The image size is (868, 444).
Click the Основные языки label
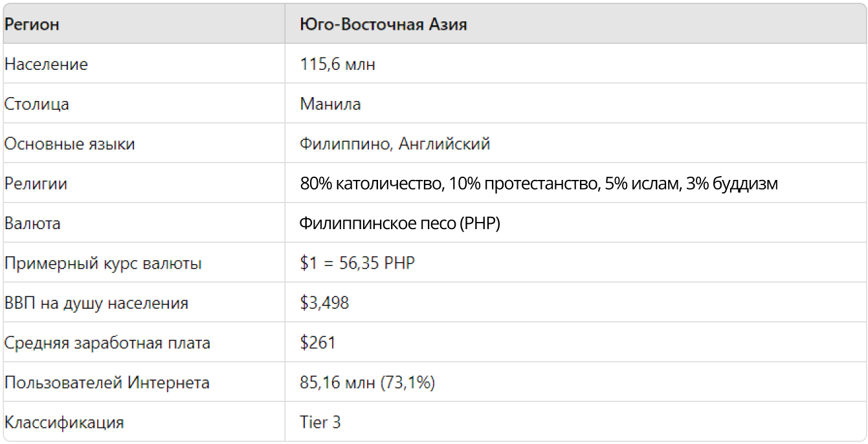click(x=70, y=144)
